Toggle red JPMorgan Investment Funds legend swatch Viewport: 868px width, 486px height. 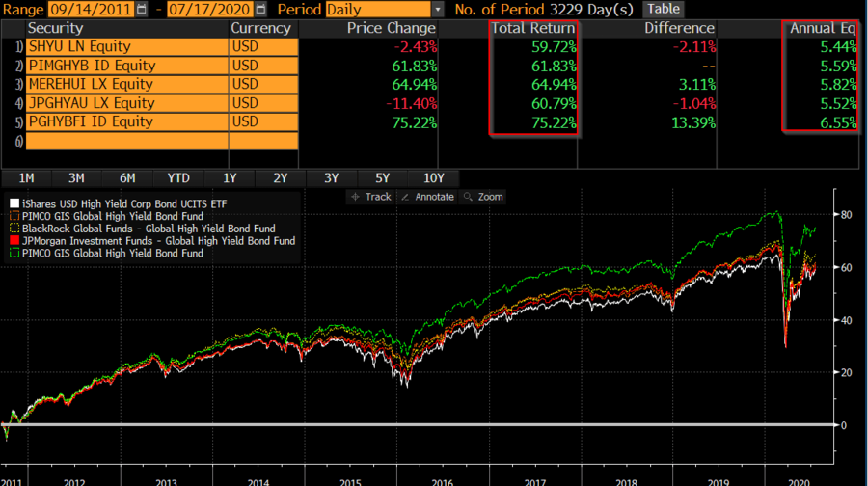(x=14, y=240)
